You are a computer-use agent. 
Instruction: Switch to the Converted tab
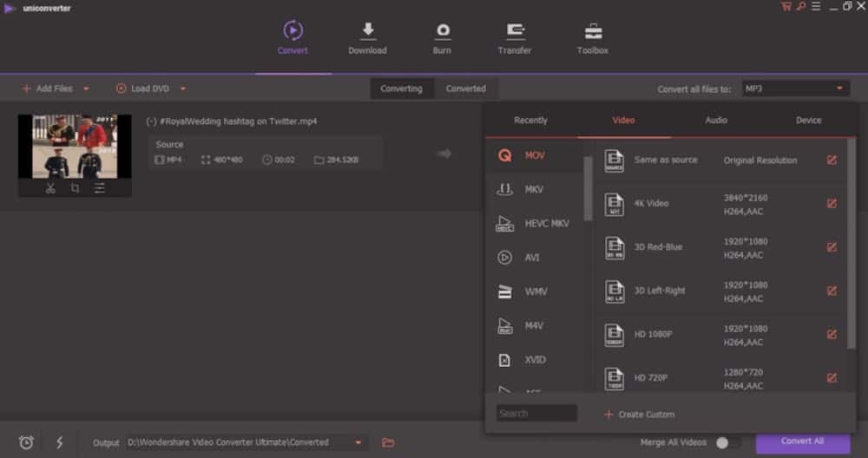[466, 88]
